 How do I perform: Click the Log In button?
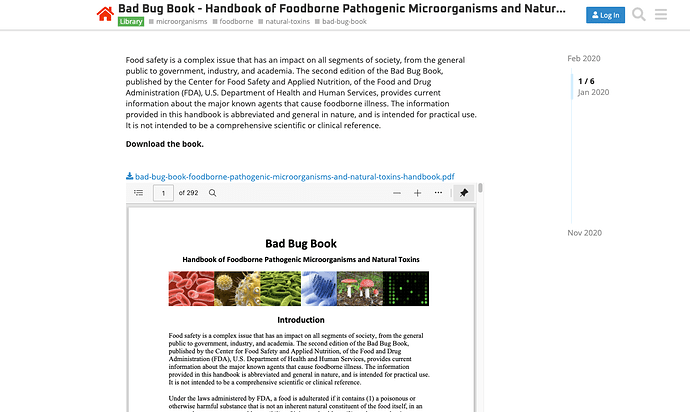point(605,15)
